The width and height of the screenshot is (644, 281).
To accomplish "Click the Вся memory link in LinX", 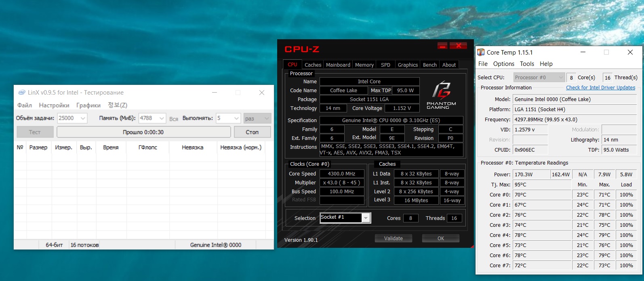I will pos(174,119).
